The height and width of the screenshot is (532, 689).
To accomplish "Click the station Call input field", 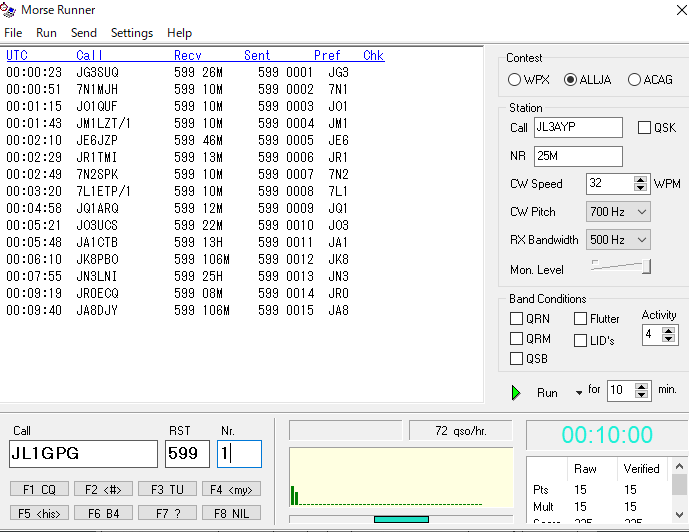I will [x=578, y=128].
